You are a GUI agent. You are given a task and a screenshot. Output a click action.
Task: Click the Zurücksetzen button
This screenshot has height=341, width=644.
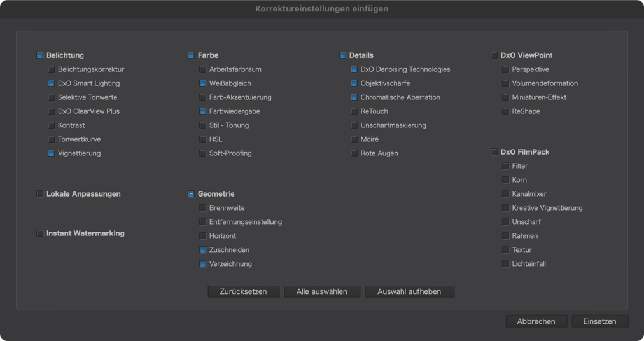point(244,292)
